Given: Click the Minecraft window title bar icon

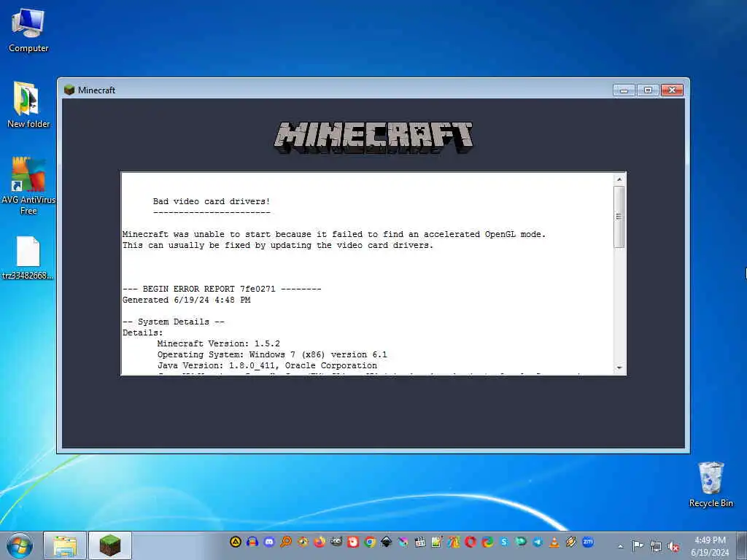Looking at the screenshot, I should tap(69, 90).
